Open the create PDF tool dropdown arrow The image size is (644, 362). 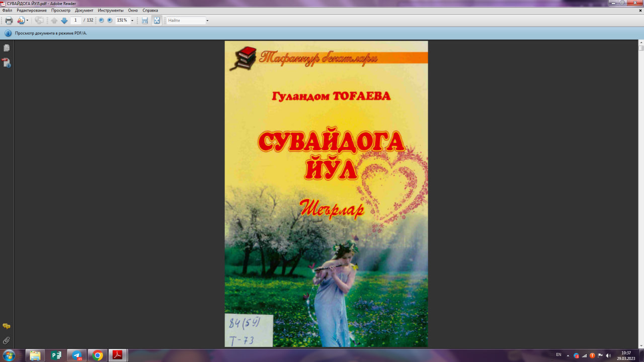pos(28,20)
